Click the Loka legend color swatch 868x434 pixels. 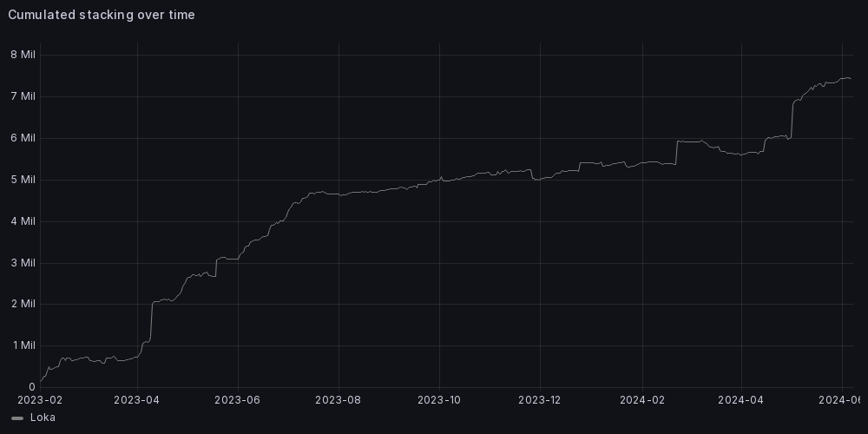17,418
